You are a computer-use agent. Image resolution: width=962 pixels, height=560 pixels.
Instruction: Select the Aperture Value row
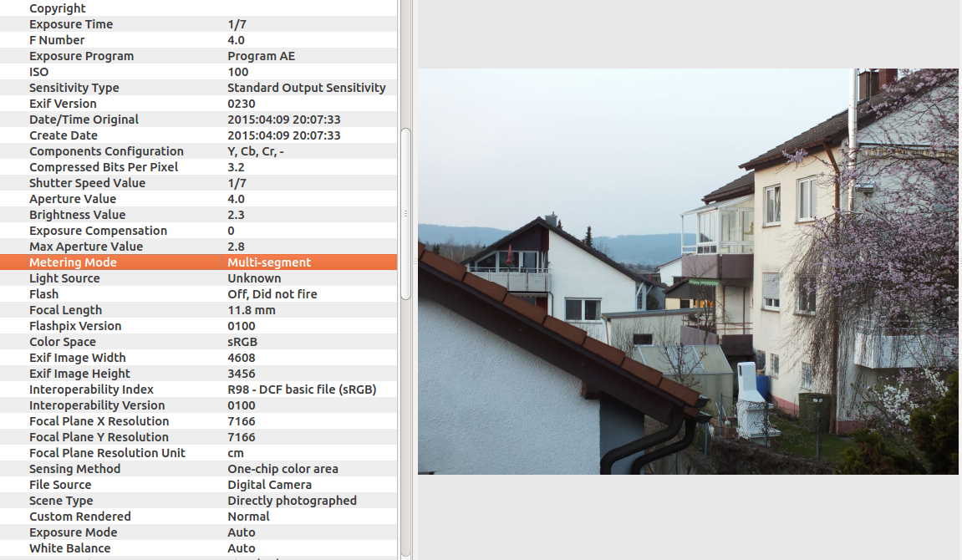pos(199,199)
